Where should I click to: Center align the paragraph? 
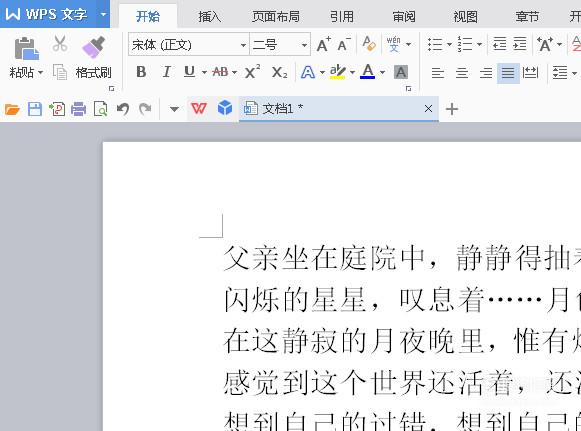coord(462,73)
